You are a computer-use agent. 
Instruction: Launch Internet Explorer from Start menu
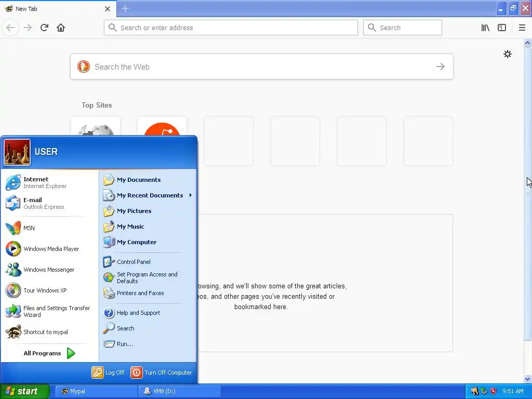coord(49,182)
